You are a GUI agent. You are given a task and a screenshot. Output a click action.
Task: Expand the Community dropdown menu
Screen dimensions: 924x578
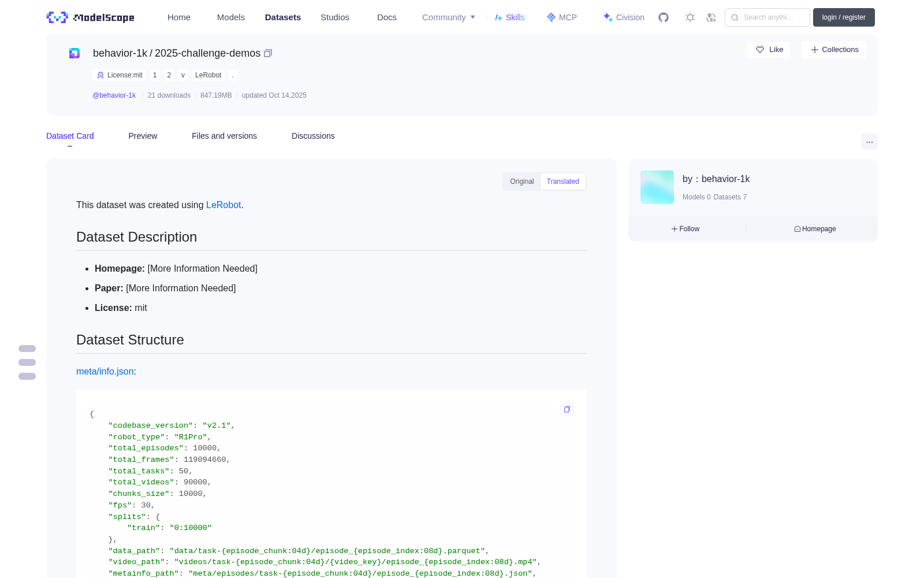tap(449, 17)
